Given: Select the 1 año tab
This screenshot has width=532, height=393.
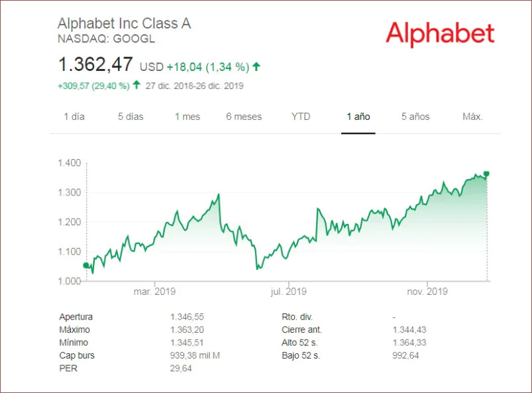Looking at the screenshot, I should click(358, 117).
